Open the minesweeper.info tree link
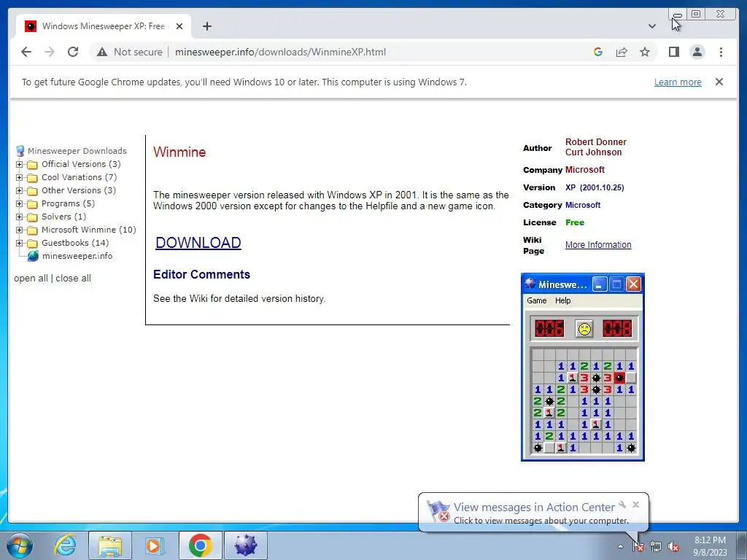The width and height of the screenshot is (747, 560). tap(77, 256)
